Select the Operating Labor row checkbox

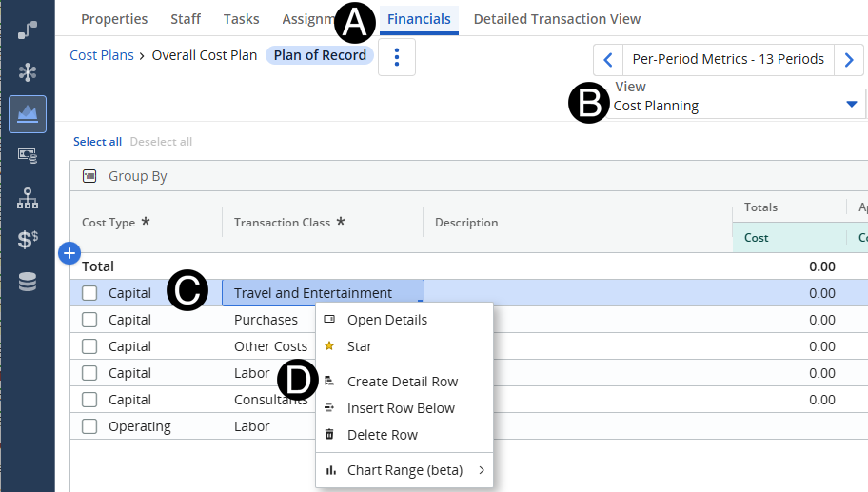89,426
